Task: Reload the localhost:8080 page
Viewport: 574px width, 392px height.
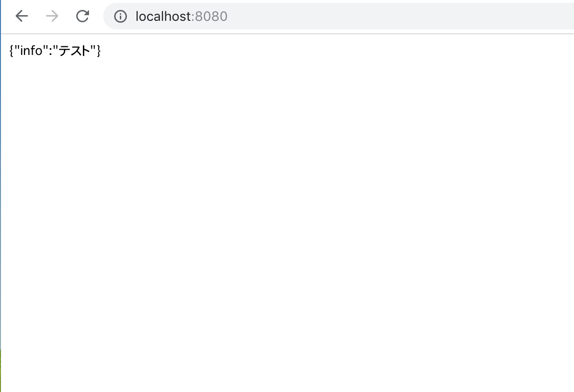Action: tap(83, 16)
